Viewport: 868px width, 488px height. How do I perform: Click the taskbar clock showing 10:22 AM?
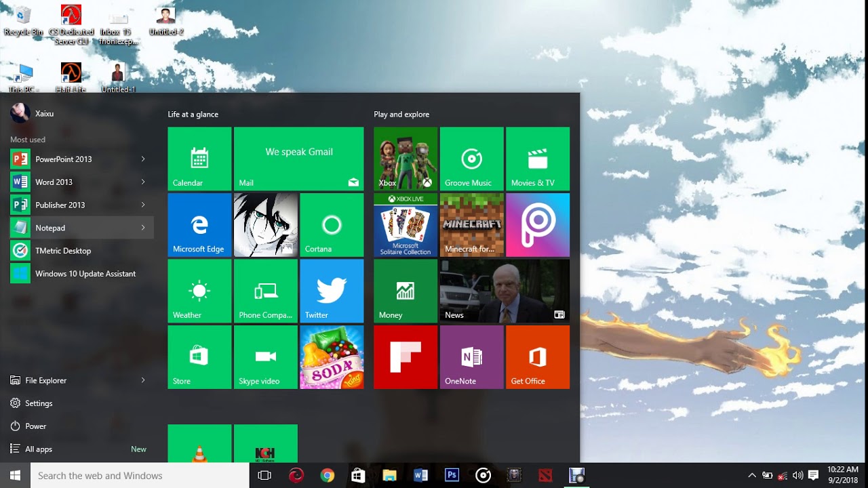click(x=844, y=476)
